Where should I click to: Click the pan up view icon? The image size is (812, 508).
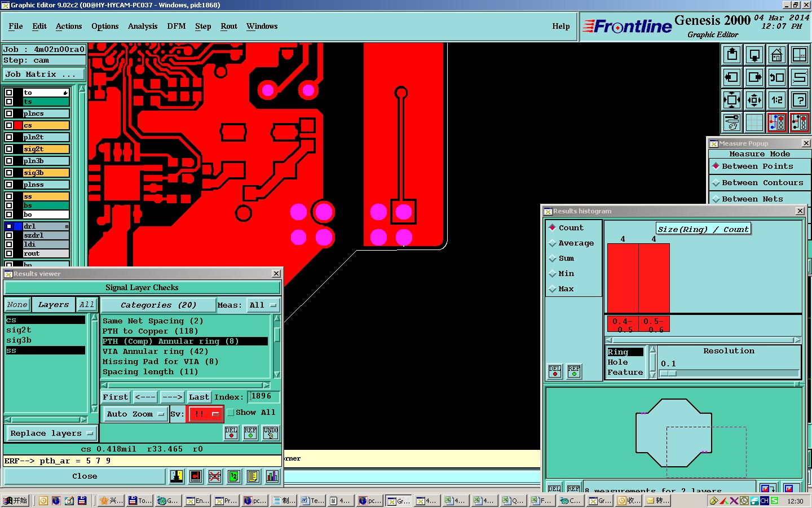[x=732, y=55]
